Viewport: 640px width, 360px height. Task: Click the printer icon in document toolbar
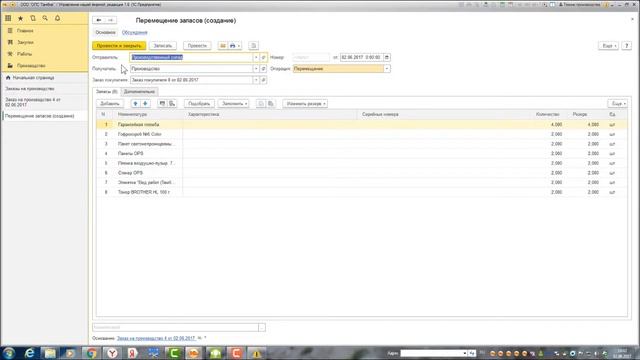(x=232, y=46)
